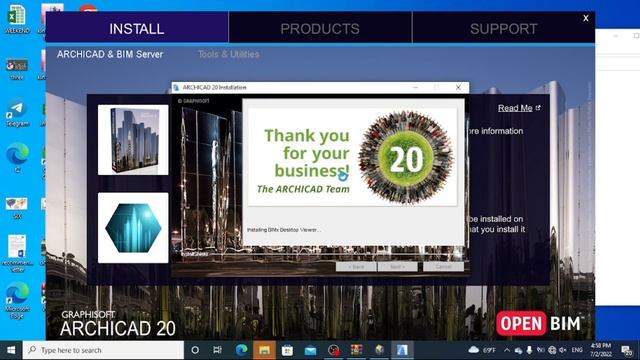640x360 pixels.
Task: Click Next in the installation dialog
Action: pyautogui.click(x=398, y=267)
